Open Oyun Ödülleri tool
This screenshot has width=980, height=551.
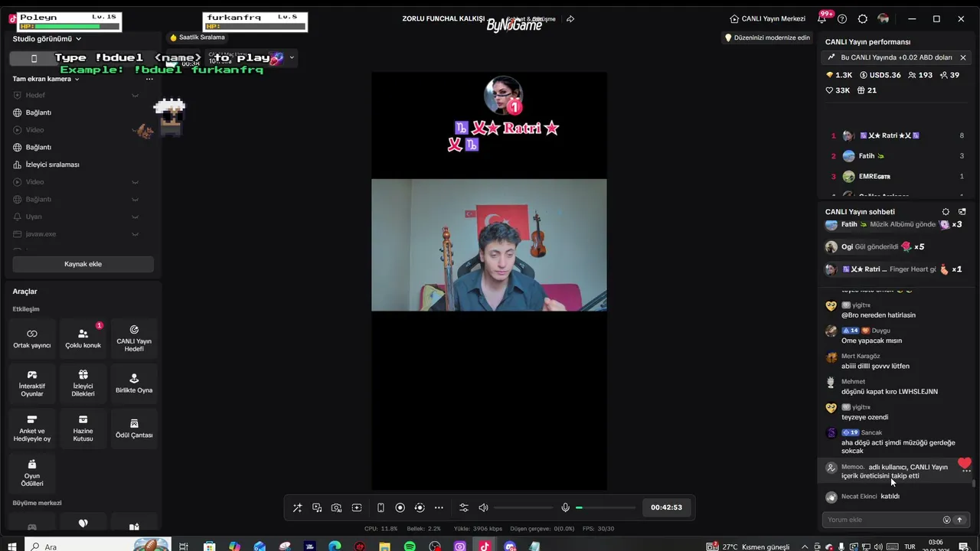(x=32, y=473)
